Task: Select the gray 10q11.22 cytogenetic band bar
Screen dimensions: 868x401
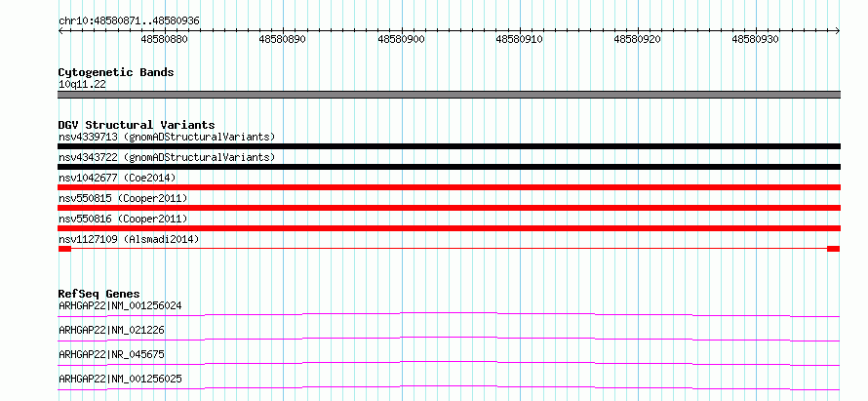Action: point(449,95)
